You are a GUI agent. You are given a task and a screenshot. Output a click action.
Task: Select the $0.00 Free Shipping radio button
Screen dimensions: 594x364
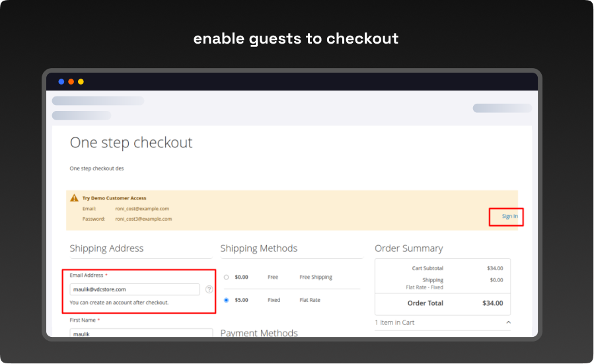click(227, 277)
